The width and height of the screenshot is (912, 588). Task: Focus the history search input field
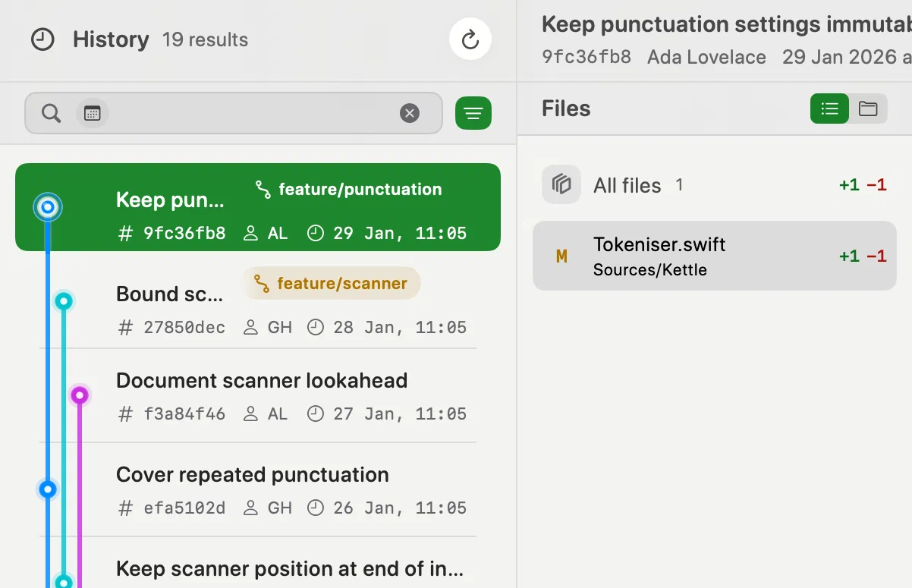click(x=234, y=114)
